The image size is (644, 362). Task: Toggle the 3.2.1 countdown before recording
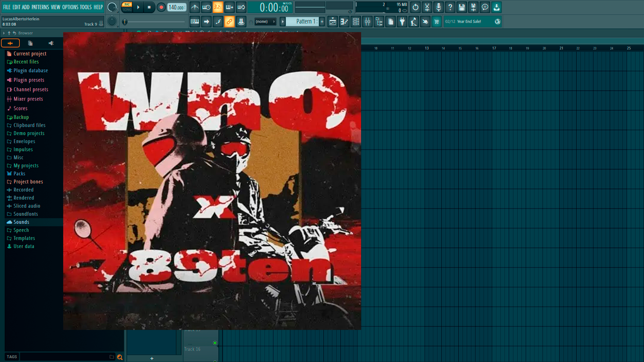click(x=218, y=7)
